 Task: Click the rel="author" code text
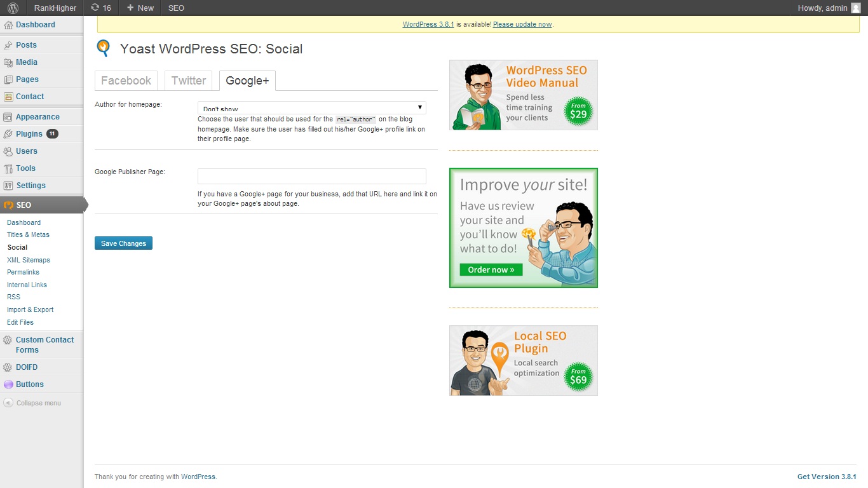click(356, 119)
